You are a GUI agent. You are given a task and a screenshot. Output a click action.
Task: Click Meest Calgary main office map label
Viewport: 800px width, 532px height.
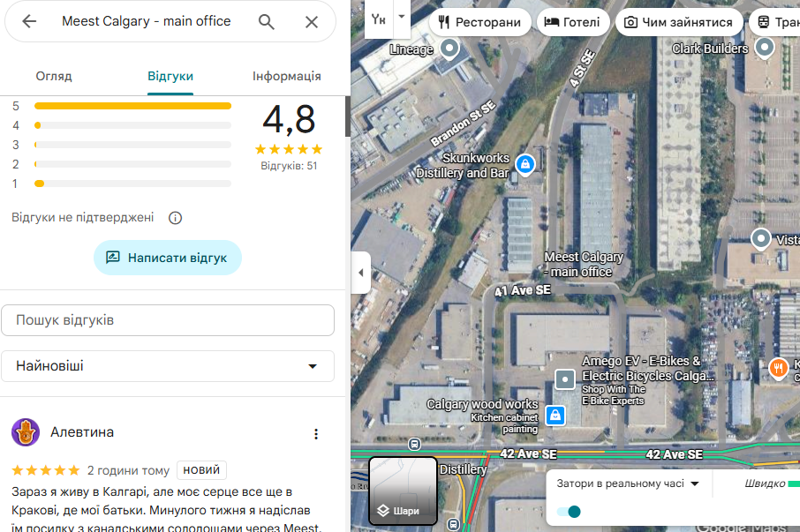583,265
